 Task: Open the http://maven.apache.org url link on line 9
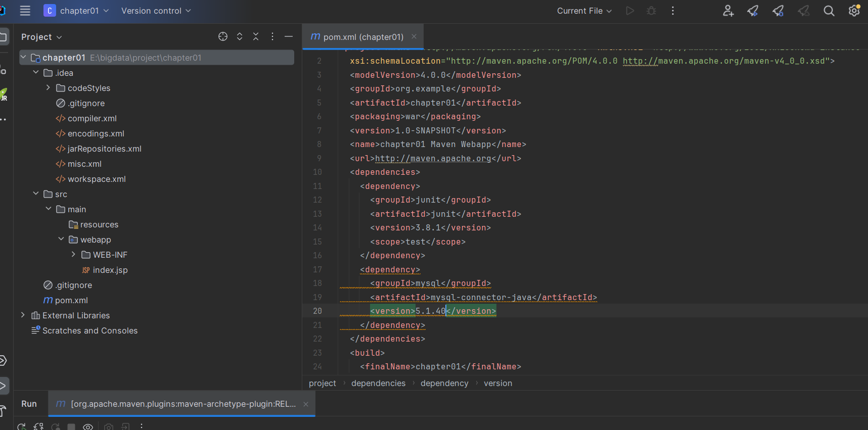[433, 158]
